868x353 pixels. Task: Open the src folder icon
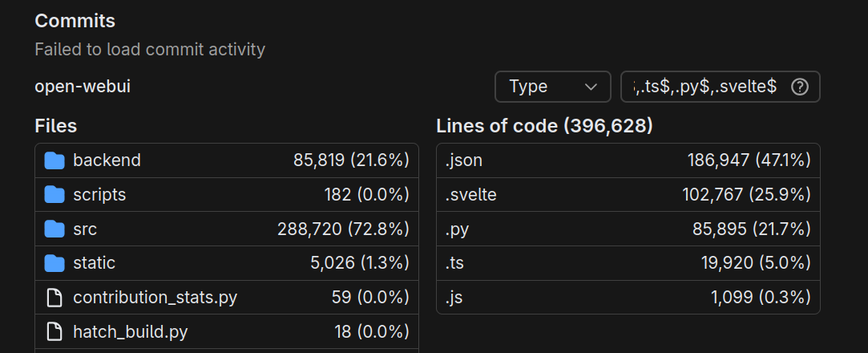click(55, 229)
